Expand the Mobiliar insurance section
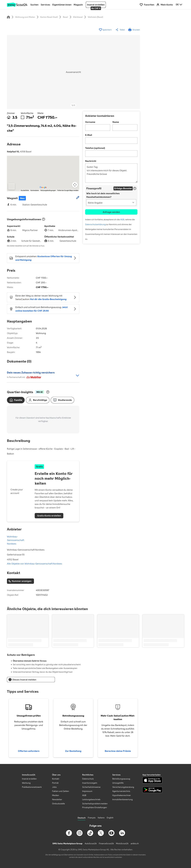The width and height of the screenshot is (191, 868). pos(77,375)
